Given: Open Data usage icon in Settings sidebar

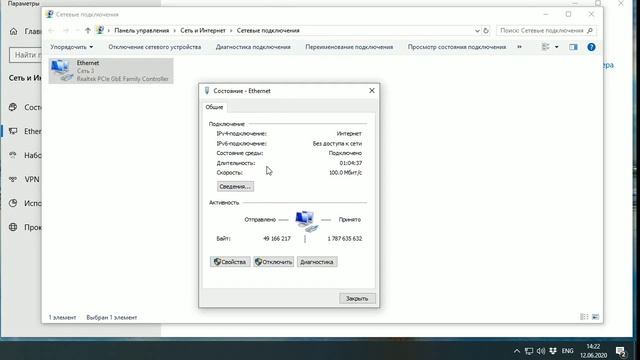Looking at the screenshot, I should (13, 203).
